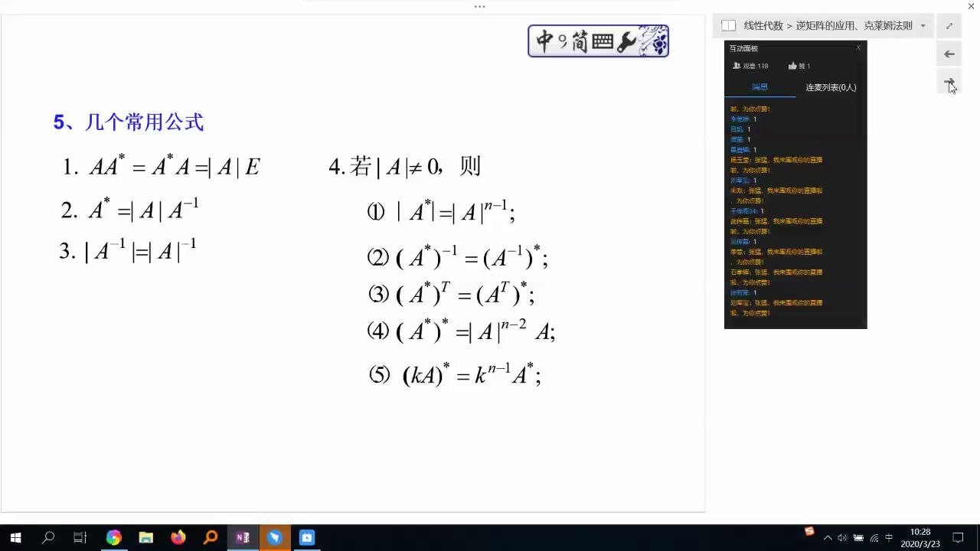Open Task View in taskbar
The width and height of the screenshot is (980, 551).
click(80, 537)
